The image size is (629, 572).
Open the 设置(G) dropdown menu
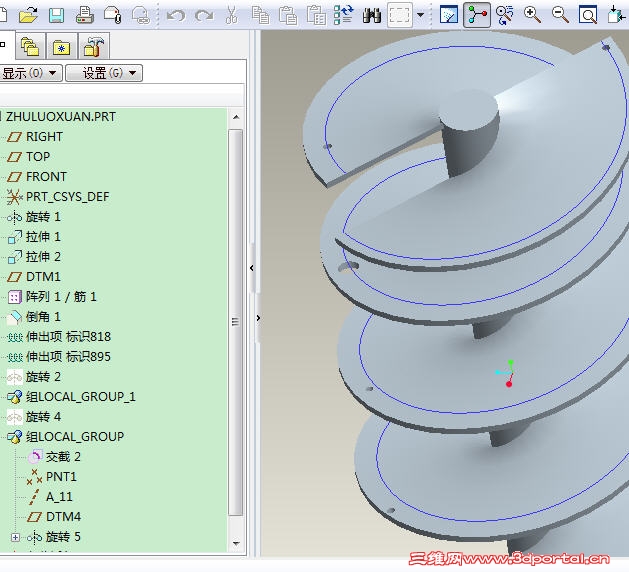pos(104,73)
